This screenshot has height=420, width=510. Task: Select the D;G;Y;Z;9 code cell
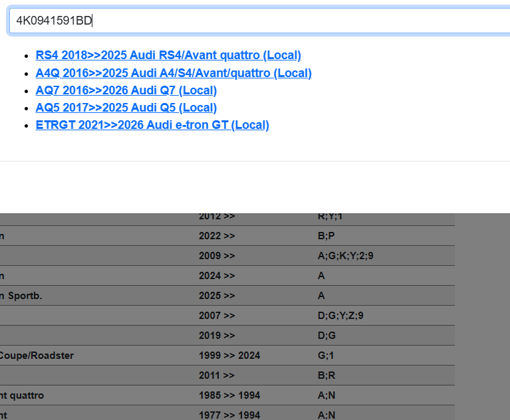click(x=340, y=316)
